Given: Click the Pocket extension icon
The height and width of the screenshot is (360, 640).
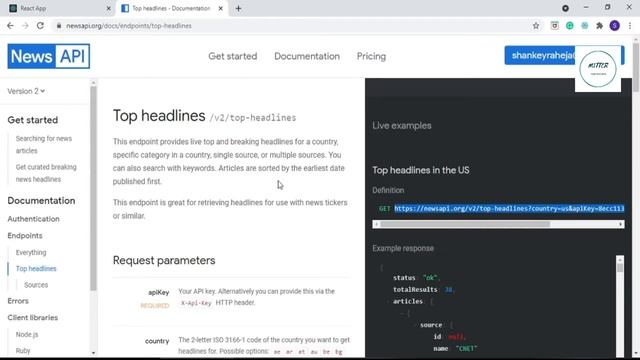Looking at the screenshot, I should 554,26.
